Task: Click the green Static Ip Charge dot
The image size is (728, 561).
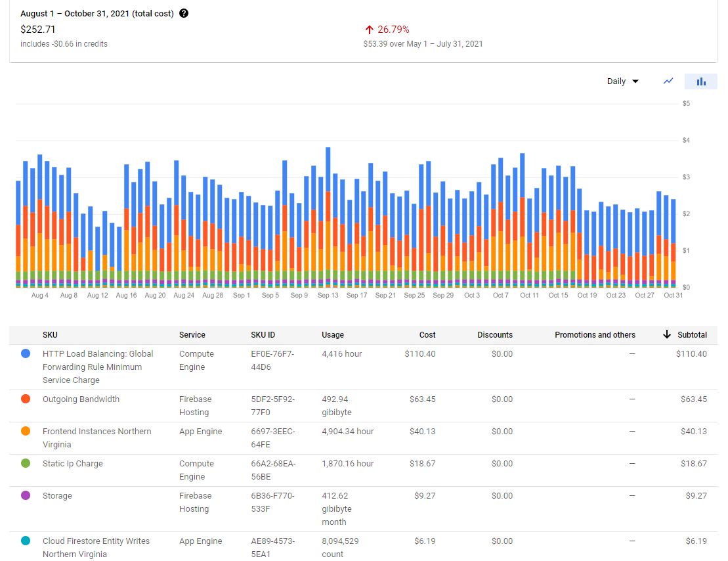Action: tap(26, 463)
